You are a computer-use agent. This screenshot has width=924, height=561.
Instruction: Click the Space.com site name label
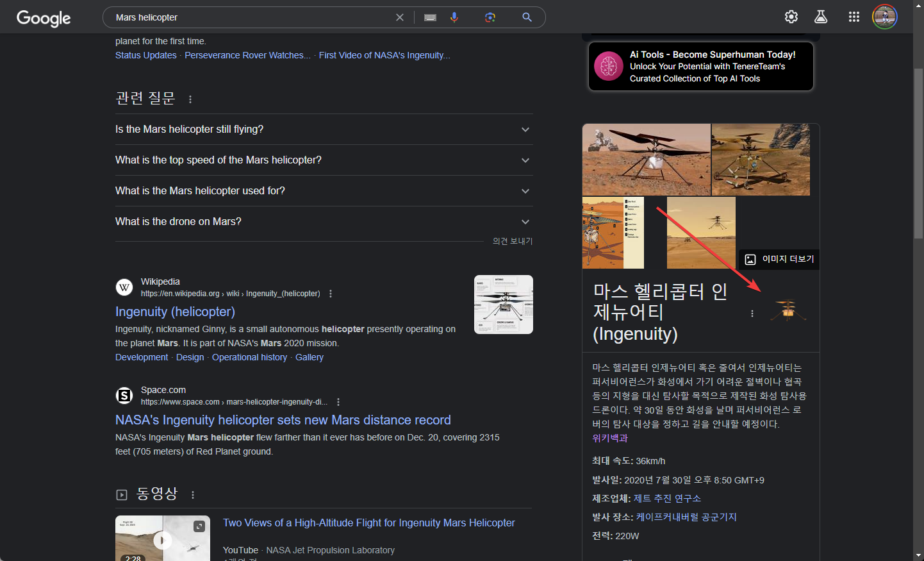(163, 390)
